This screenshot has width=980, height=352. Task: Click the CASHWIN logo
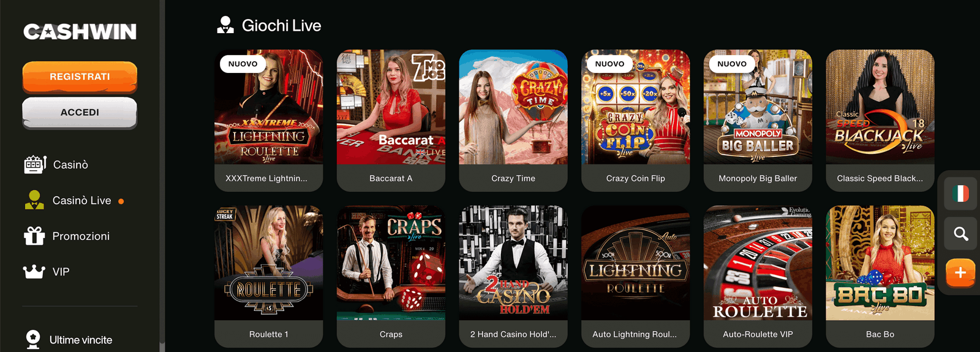80,32
